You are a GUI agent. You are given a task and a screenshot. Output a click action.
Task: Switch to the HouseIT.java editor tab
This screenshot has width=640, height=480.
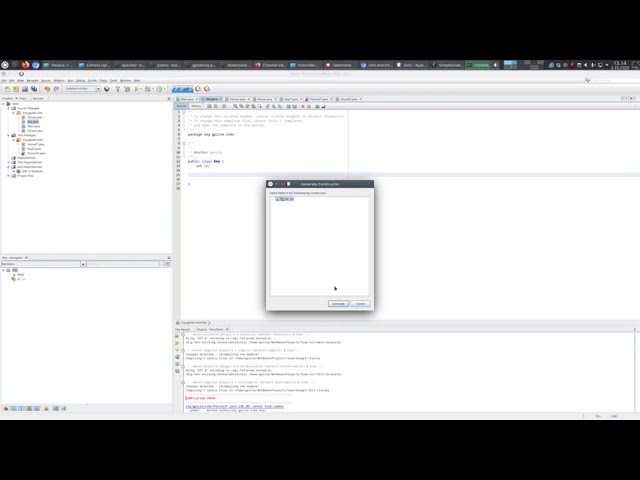pyautogui.click(x=349, y=99)
